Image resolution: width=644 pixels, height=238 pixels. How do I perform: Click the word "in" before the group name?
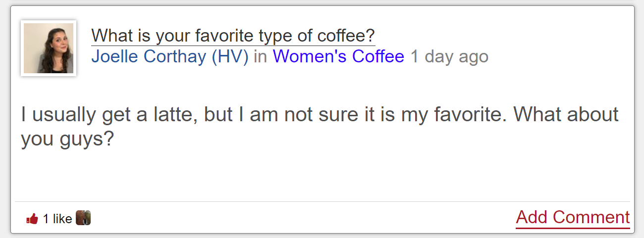(x=260, y=56)
